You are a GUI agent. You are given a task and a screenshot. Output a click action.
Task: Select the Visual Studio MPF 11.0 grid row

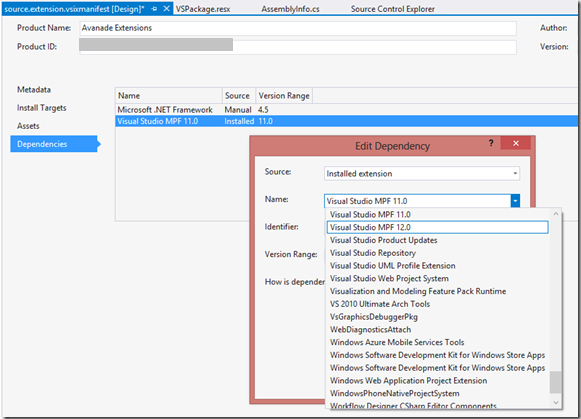(346, 121)
